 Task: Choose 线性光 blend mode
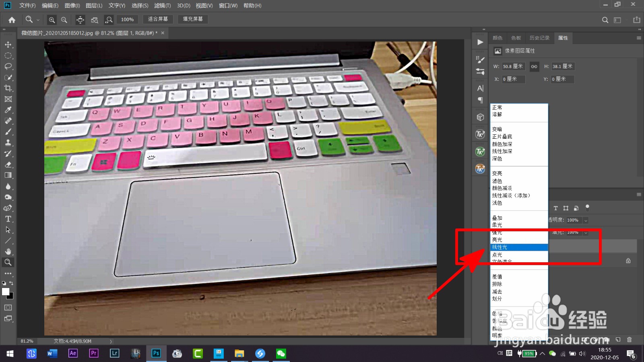coord(519,247)
